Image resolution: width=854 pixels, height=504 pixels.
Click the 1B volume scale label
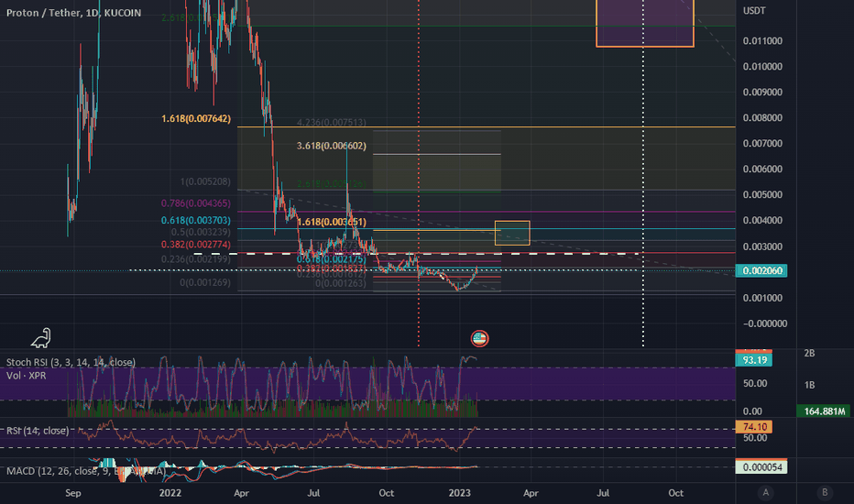pyautogui.click(x=809, y=385)
